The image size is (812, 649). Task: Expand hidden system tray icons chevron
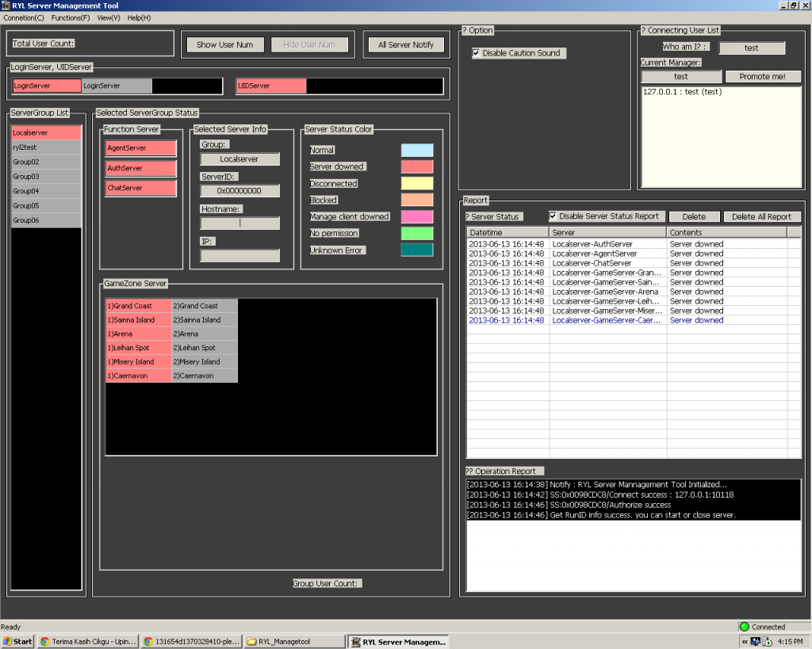(745, 641)
